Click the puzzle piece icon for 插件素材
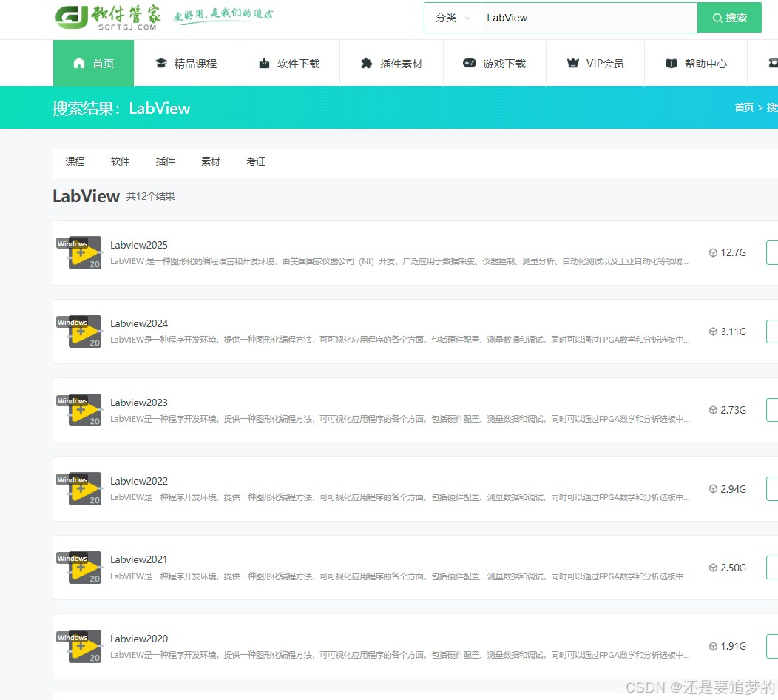The width and height of the screenshot is (778, 700). (367, 63)
